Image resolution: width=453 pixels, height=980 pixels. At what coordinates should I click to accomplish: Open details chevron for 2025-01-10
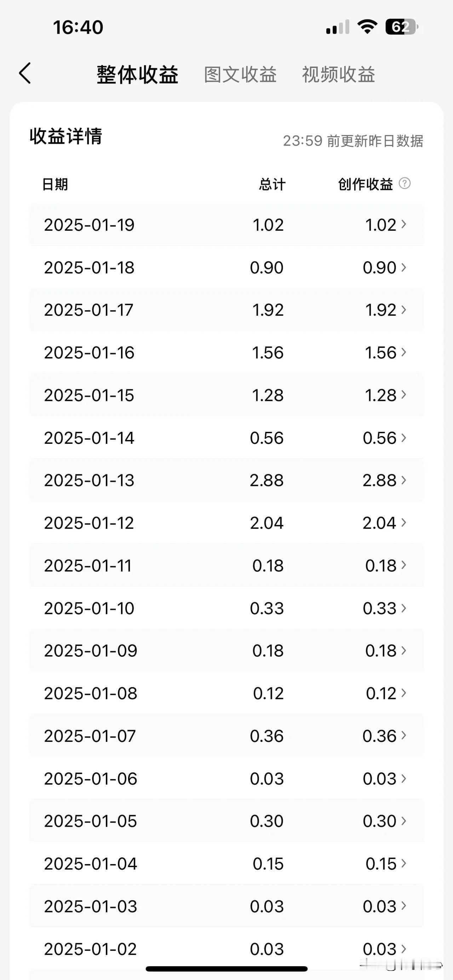coord(403,608)
